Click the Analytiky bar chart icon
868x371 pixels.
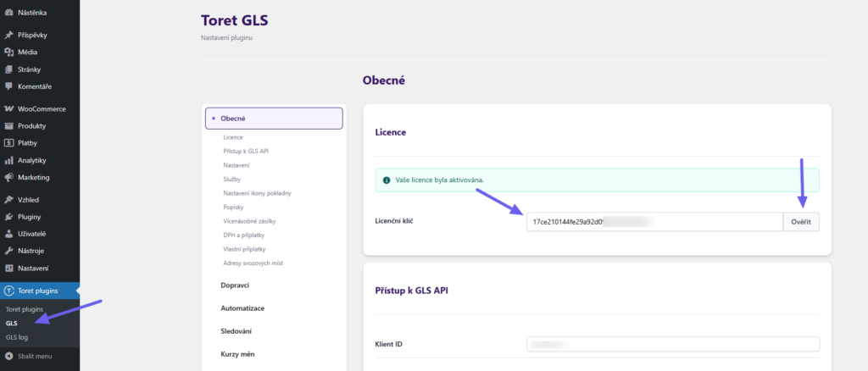[8, 160]
